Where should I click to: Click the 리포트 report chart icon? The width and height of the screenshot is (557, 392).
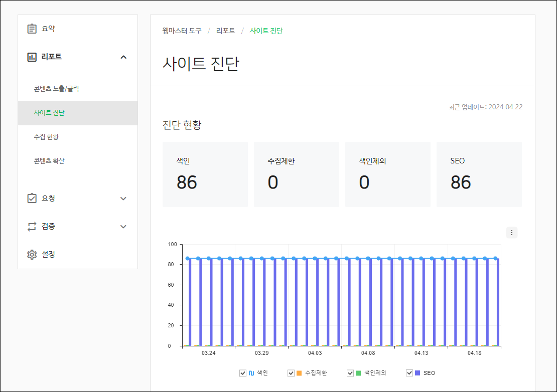[31, 57]
